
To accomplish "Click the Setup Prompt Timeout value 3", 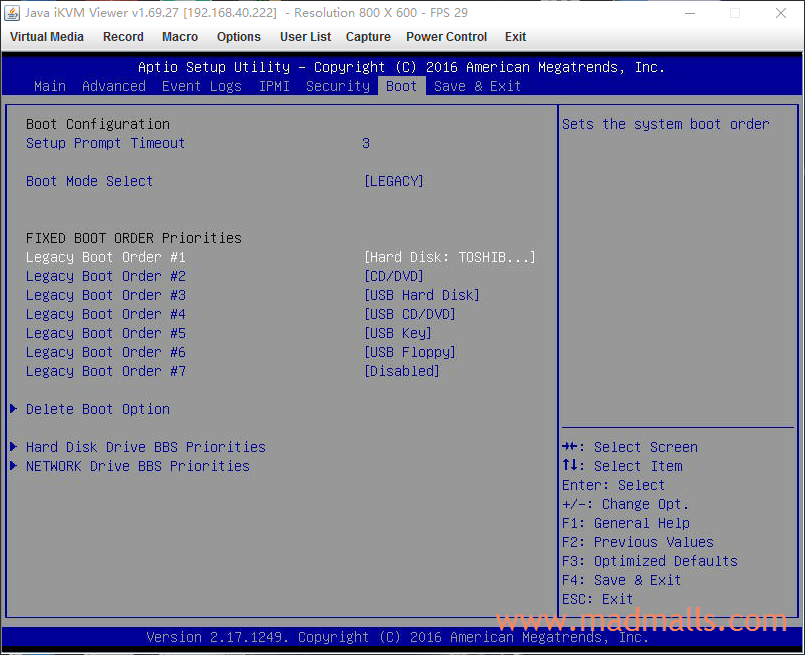I will coord(366,143).
